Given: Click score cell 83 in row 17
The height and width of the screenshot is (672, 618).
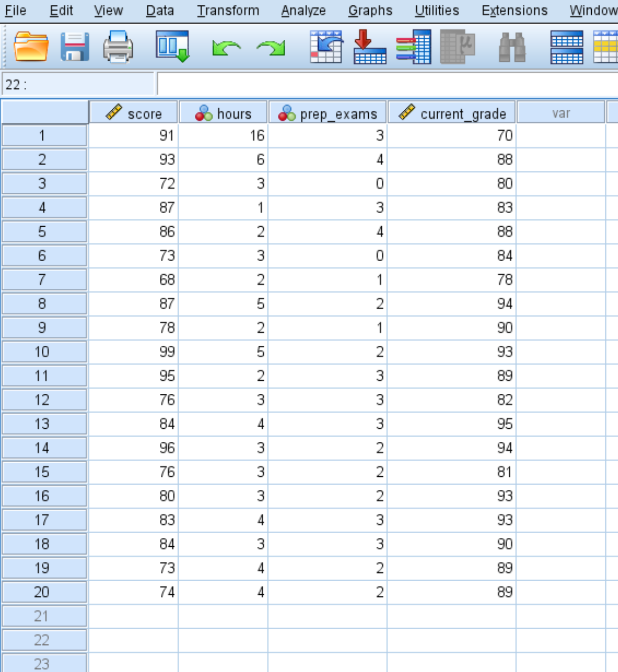Looking at the screenshot, I should pos(134,520).
